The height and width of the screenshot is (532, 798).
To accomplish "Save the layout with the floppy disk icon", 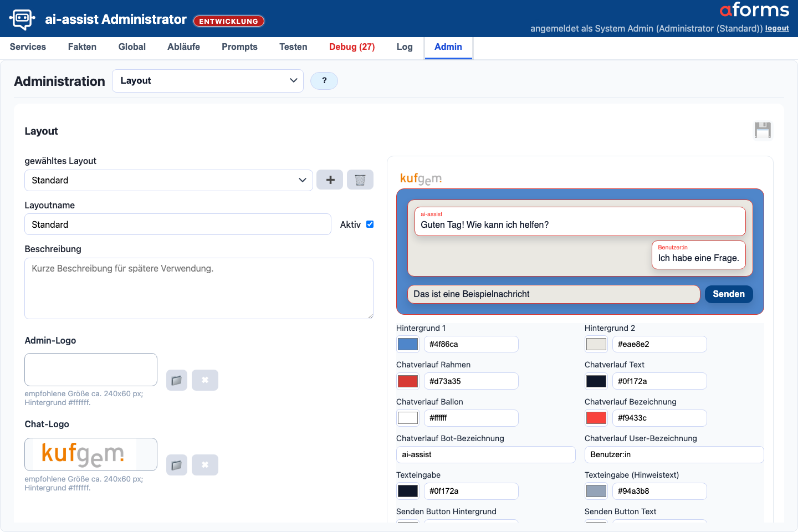I will (763, 130).
